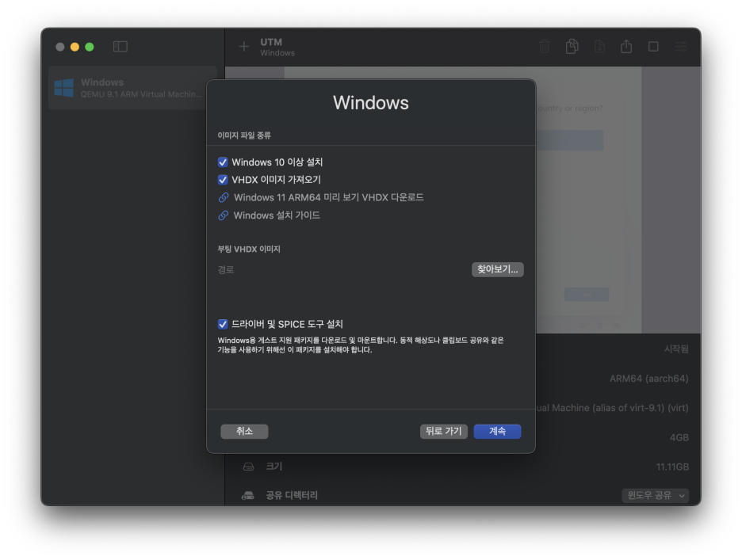Click the 크기 label
The image size is (742, 560).
pos(274,467)
